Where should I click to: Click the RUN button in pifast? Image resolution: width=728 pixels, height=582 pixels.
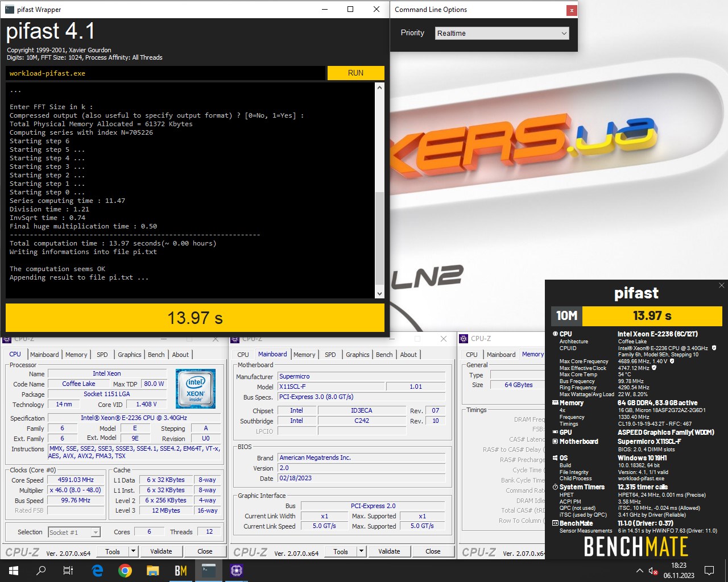point(355,73)
